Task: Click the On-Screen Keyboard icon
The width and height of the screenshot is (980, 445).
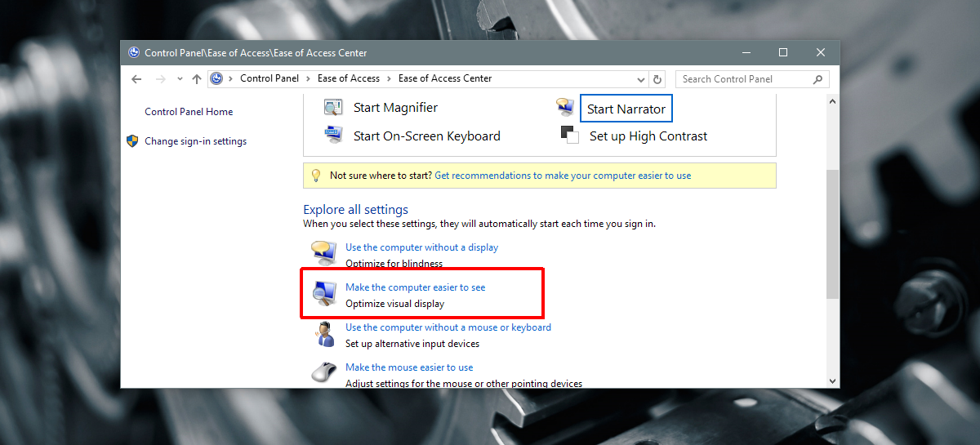Action: click(333, 136)
